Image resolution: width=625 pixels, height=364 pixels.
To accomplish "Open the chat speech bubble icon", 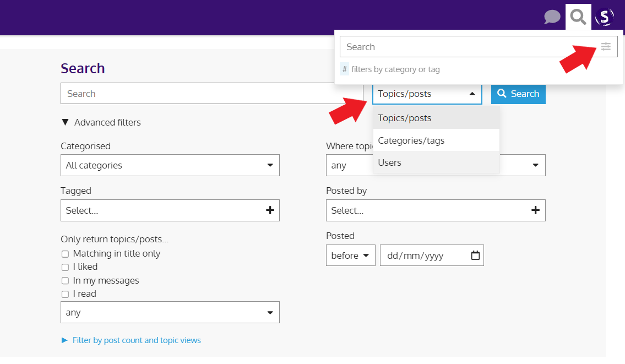I will [x=552, y=17].
